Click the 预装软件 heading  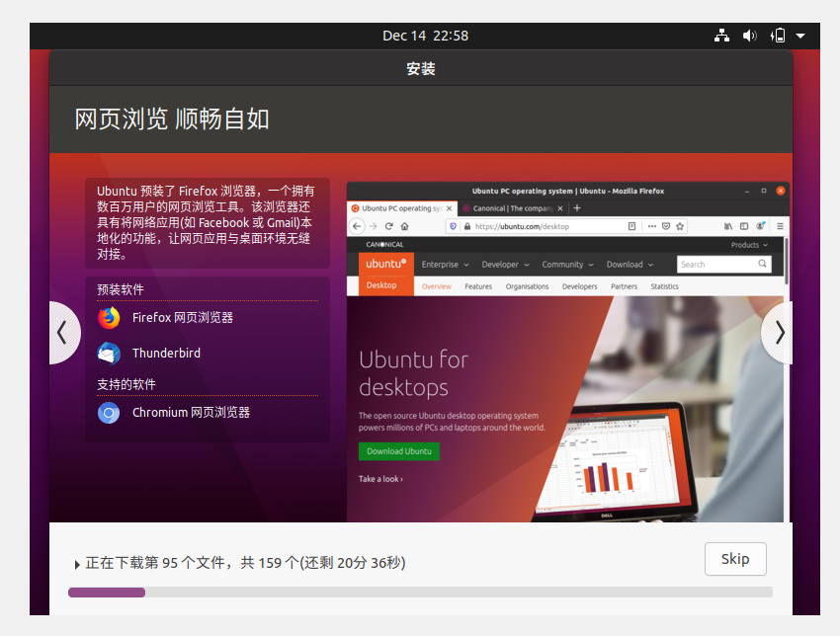pyautogui.click(x=121, y=289)
